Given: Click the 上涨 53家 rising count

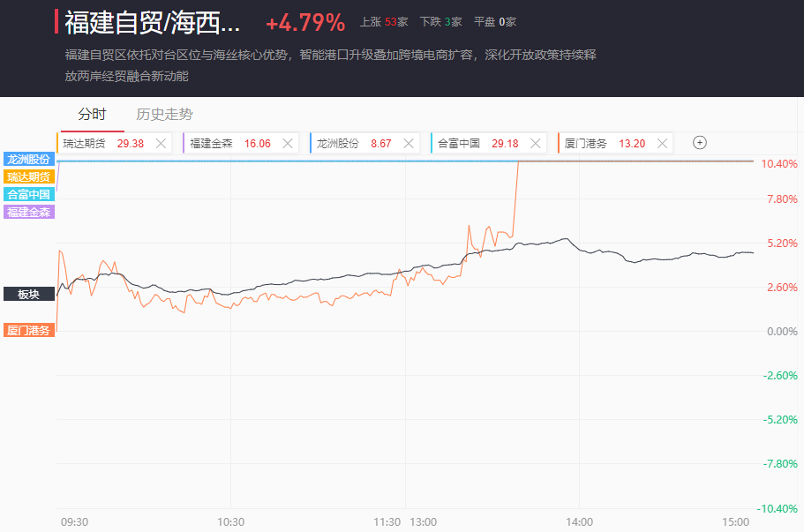Looking at the screenshot, I should pyautogui.click(x=383, y=22).
